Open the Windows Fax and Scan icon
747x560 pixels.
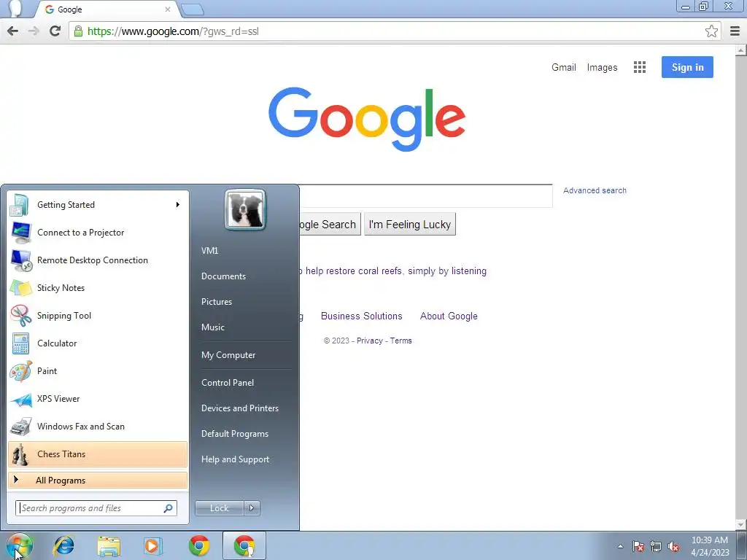[x=21, y=427]
